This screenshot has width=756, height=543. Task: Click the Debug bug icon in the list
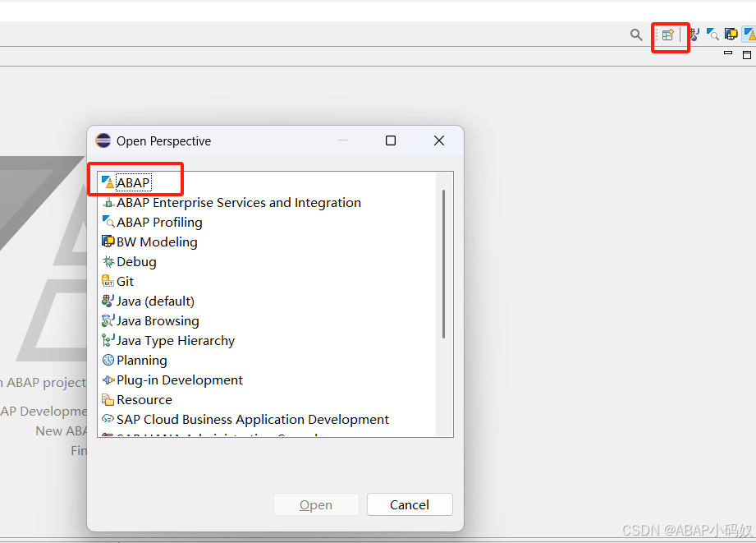click(x=108, y=261)
